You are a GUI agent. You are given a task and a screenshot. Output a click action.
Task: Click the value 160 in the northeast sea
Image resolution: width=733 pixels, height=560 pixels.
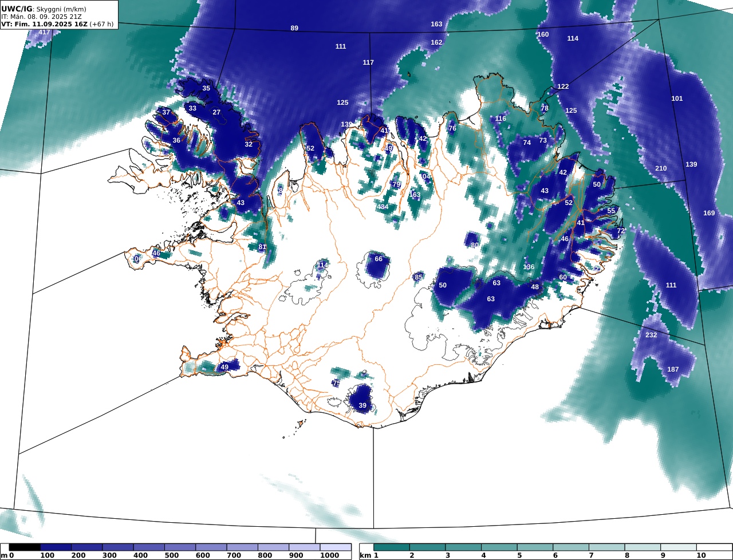543,34
